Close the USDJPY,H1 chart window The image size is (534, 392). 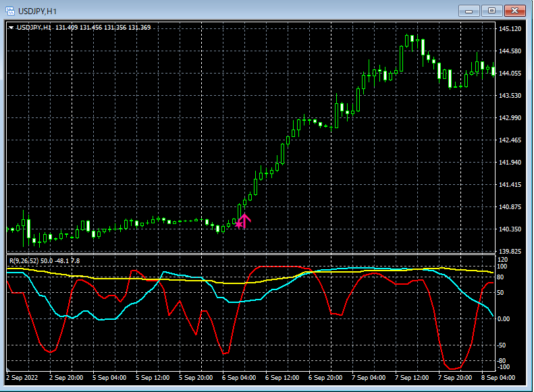click(x=515, y=10)
